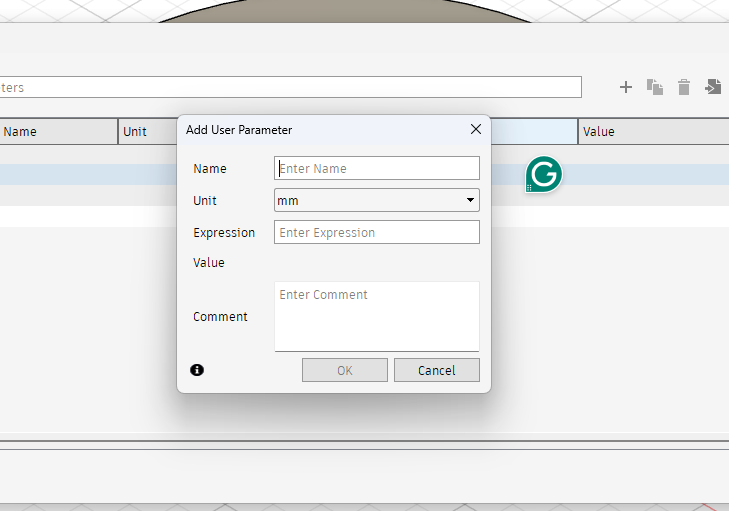Click the info icon in dialog

(x=197, y=370)
